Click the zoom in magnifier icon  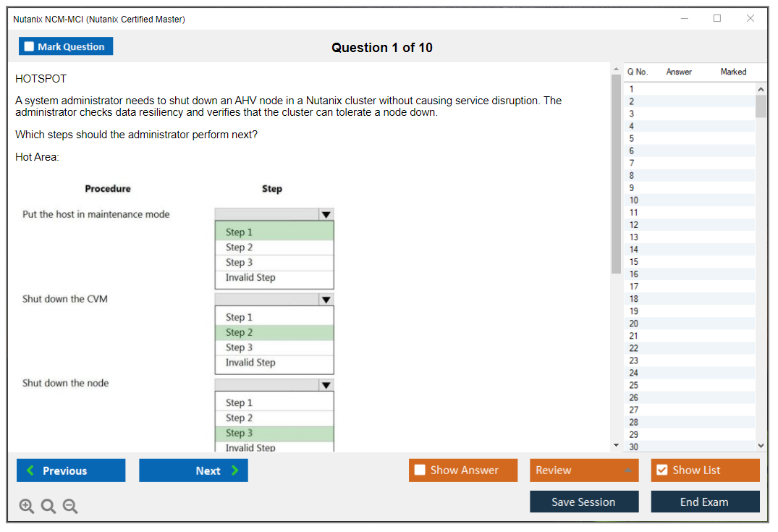[27, 507]
